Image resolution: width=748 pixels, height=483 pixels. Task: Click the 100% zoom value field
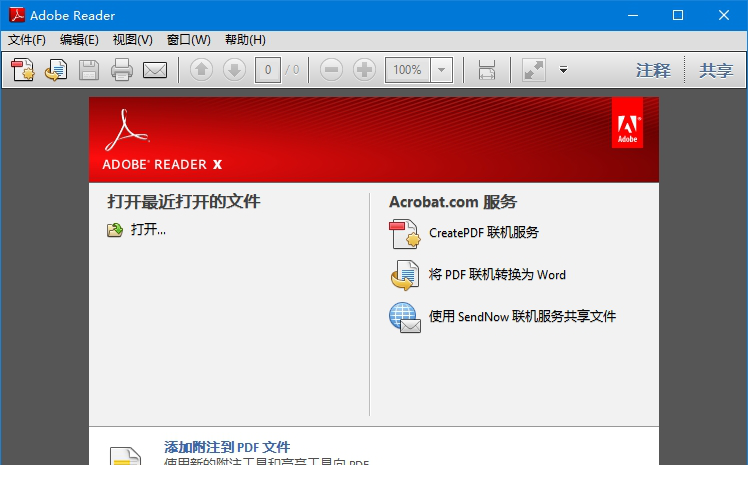point(407,70)
